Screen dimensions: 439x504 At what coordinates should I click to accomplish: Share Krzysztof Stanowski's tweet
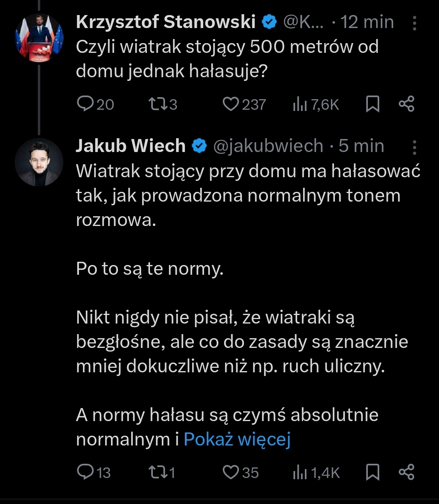tap(406, 104)
